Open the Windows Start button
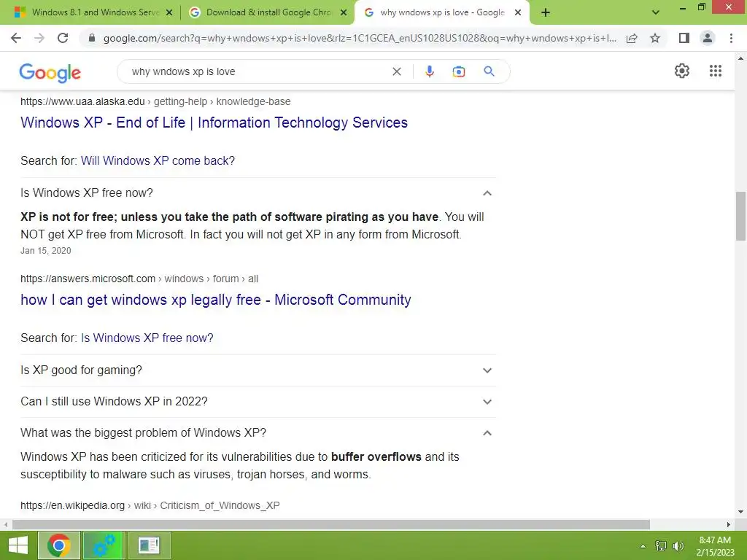The height and width of the screenshot is (560, 747). point(18,545)
